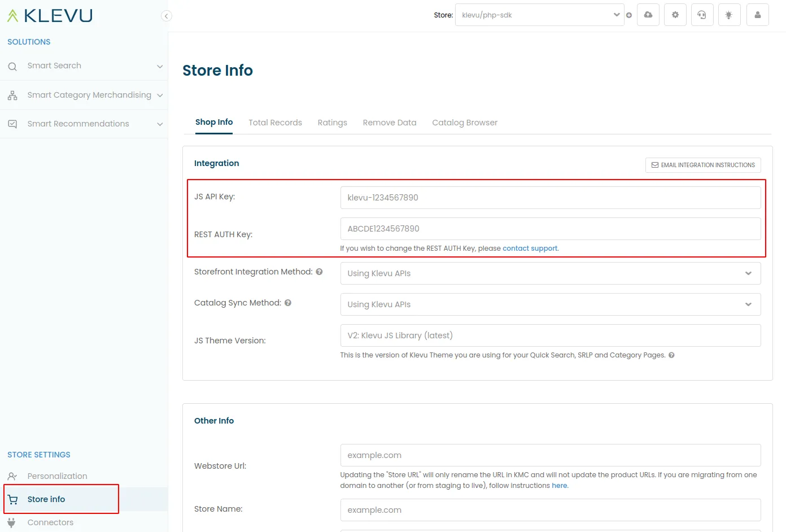Open settings via the gear icon
Viewport: 786px width, 532px height.
675,15
